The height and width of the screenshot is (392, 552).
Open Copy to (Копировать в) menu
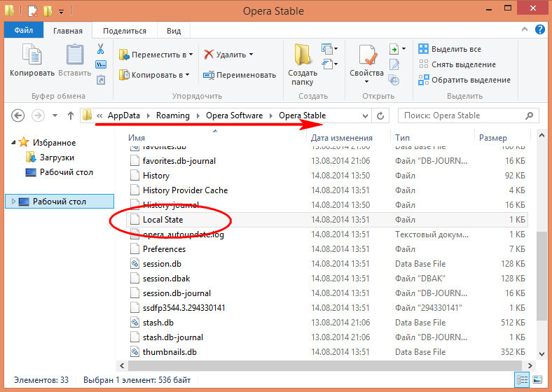point(154,75)
